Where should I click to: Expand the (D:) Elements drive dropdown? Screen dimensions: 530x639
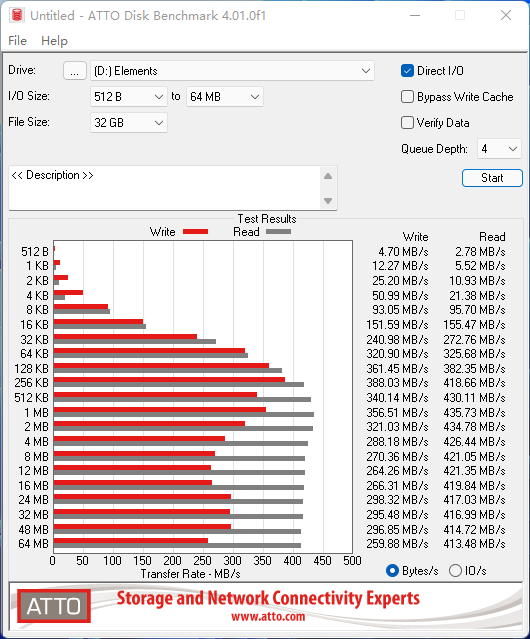click(232, 71)
